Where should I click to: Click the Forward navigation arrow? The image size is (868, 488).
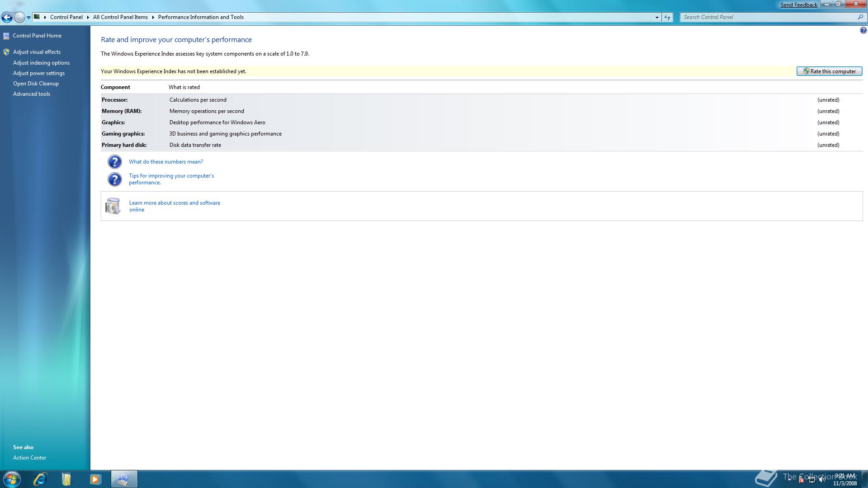pos(19,17)
